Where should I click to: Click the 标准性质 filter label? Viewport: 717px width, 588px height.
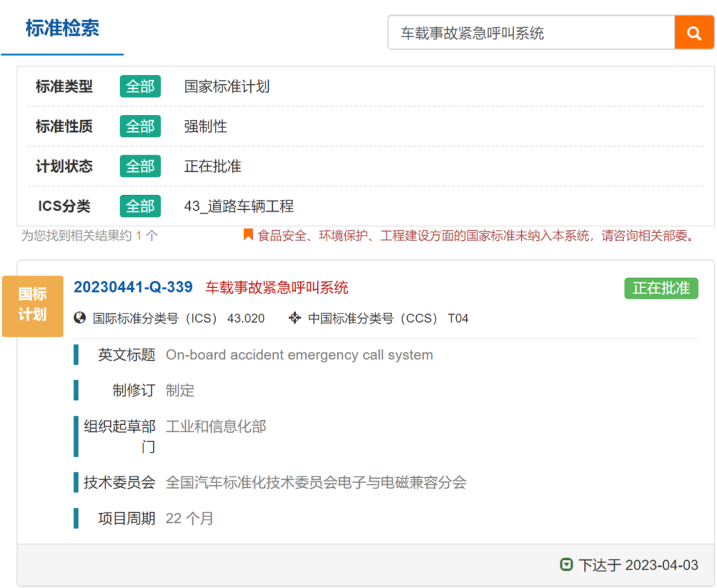coord(64,126)
